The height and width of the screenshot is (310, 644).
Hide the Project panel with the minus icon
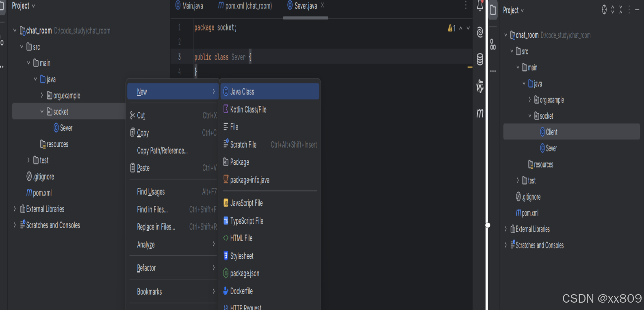coord(637,10)
